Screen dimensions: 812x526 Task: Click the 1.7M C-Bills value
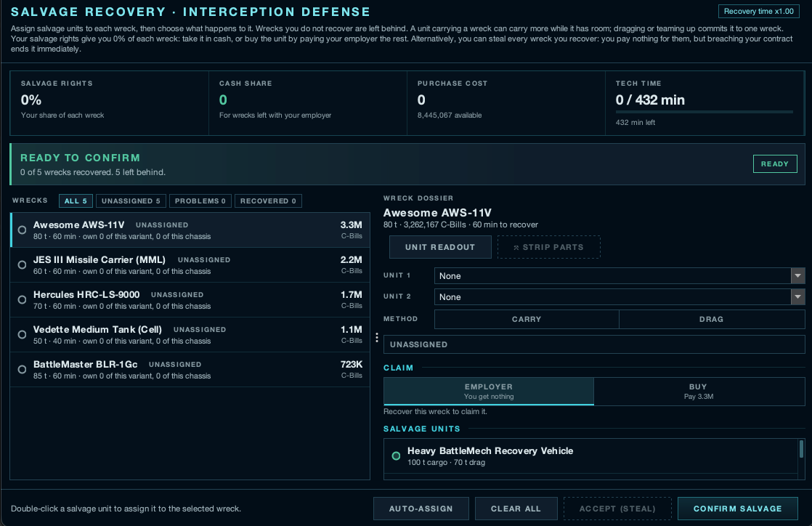pos(351,294)
